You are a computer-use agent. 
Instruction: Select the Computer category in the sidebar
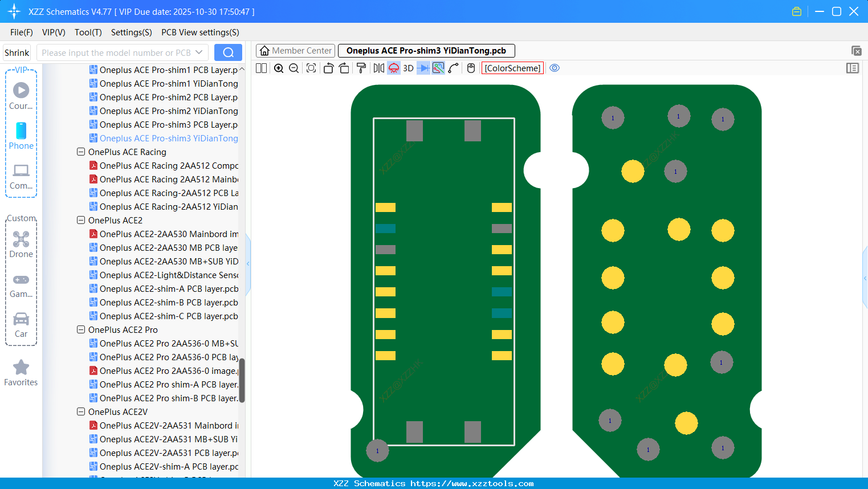21,177
